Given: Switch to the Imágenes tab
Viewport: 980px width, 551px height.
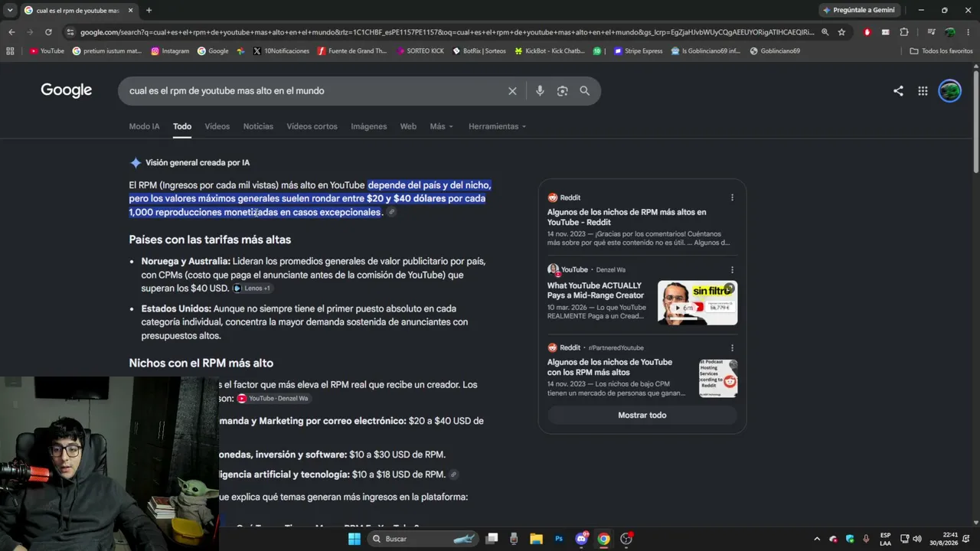Looking at the screenshot, I should [369, 126].
